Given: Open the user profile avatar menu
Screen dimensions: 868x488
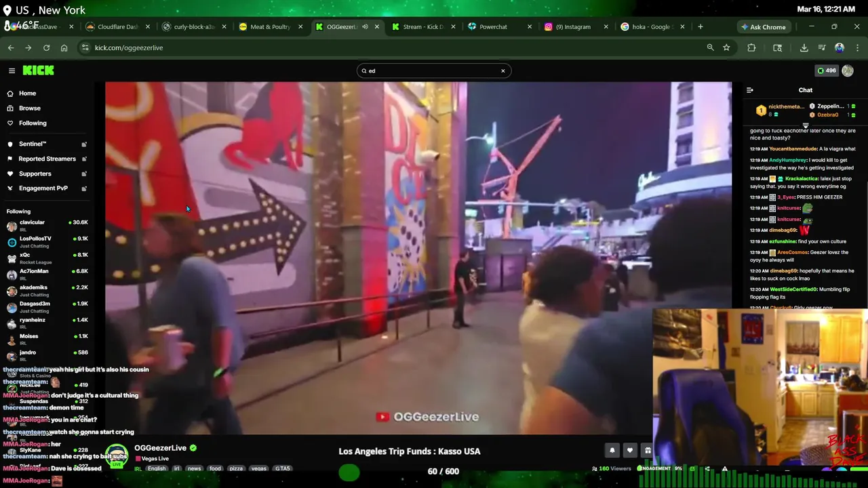Looking at the screenshot, I should coord(848,70).
